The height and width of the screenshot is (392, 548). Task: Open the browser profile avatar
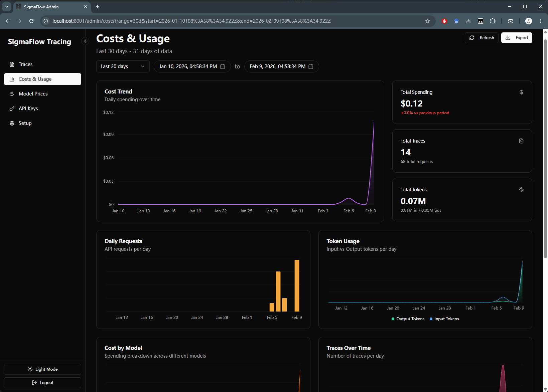(529, 21)
